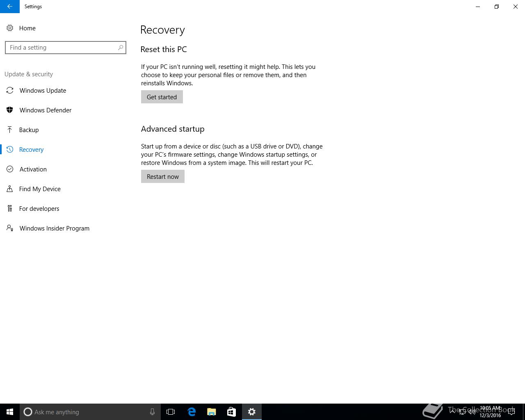525x420 pixels.
Task: Click the network tray icon
Action: click(x=462, y=412)
